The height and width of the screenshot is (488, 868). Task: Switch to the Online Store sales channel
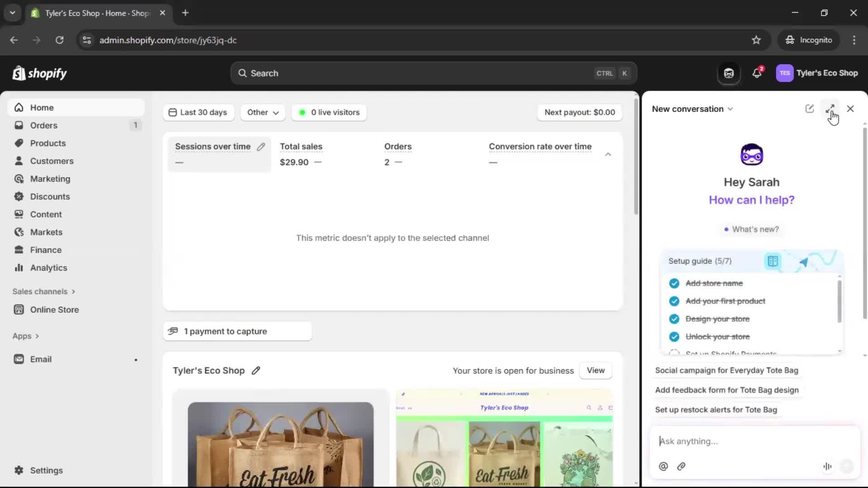[x=53, y=310]
